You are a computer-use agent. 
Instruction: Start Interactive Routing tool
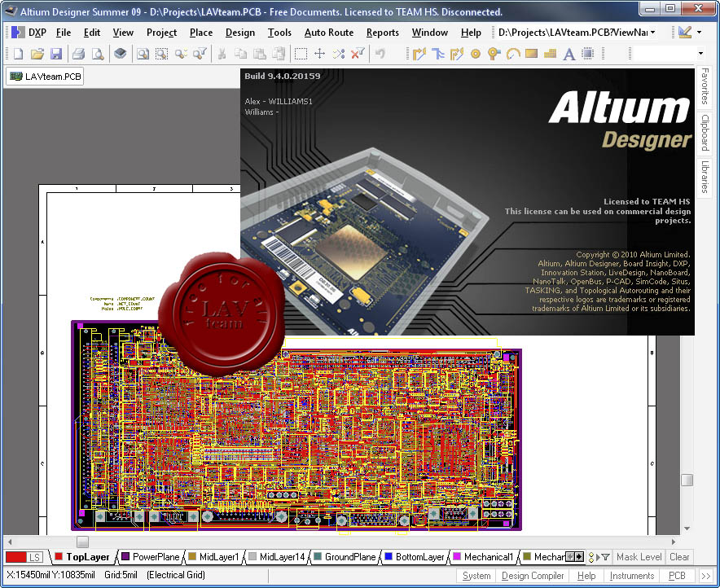[x=419, y=55]
